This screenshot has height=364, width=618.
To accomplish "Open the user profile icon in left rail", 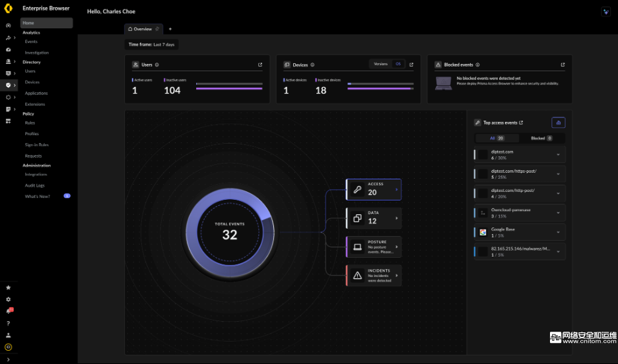I will point(9,335).
